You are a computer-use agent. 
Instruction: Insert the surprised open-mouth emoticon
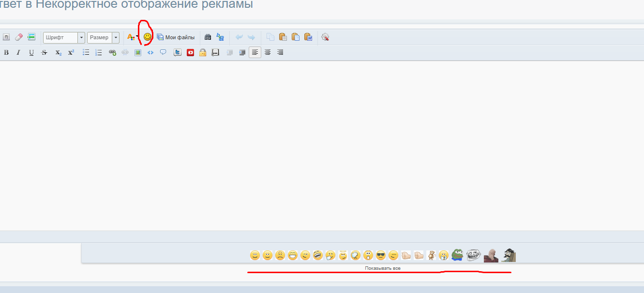click(x=368, y=255)
